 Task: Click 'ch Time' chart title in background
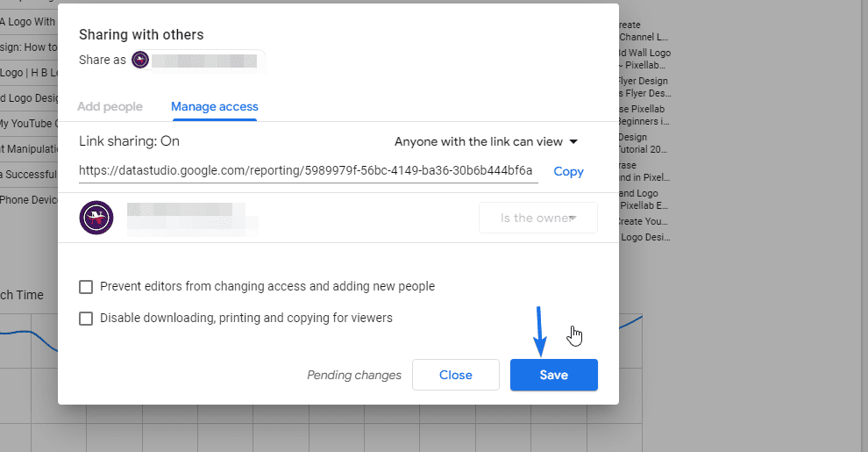click(22, 295)
